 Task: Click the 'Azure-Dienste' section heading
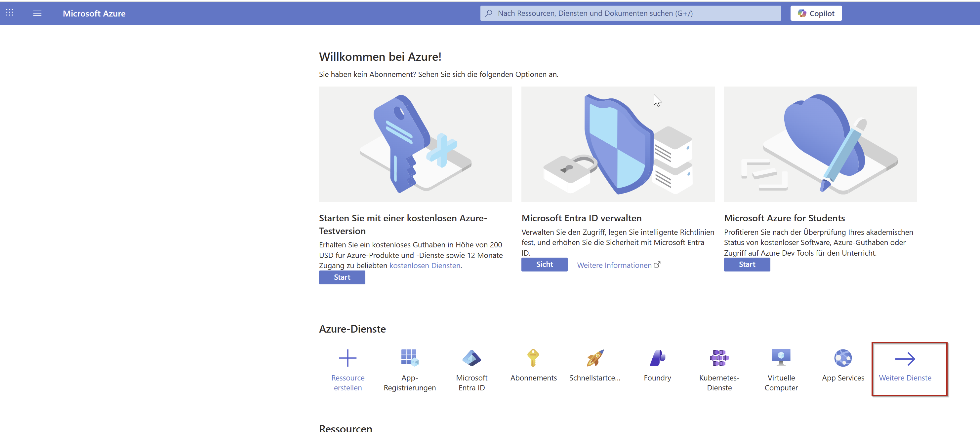(x=352, y=329)
